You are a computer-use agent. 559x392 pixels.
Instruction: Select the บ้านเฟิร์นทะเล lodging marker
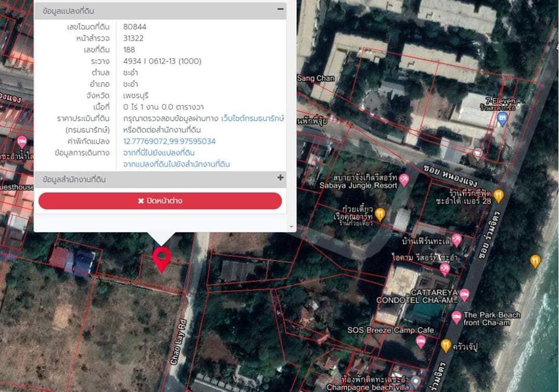click(457, 240)
